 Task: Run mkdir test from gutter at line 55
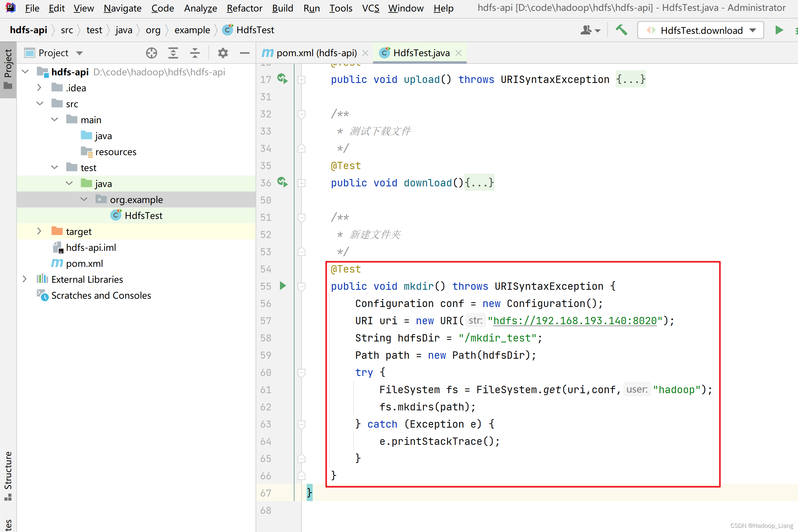pos(283,286)
